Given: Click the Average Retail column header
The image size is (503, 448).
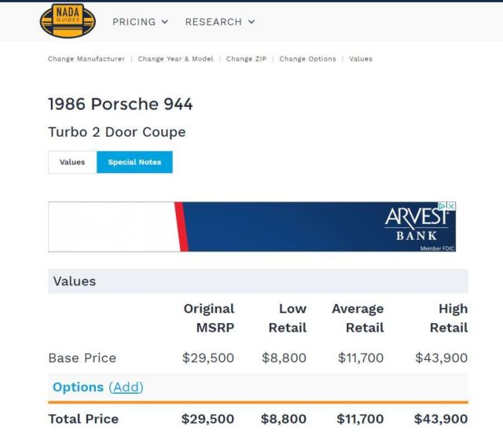Looking at the screenshot, I should coord(358,318).
